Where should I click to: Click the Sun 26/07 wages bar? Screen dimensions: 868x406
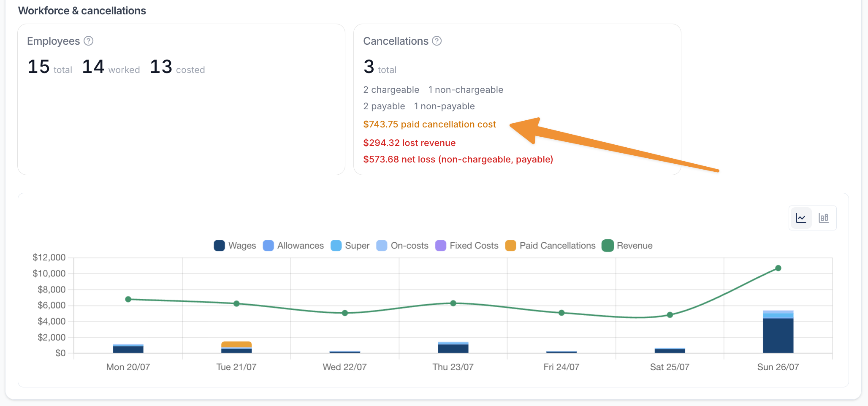point(778,336)
